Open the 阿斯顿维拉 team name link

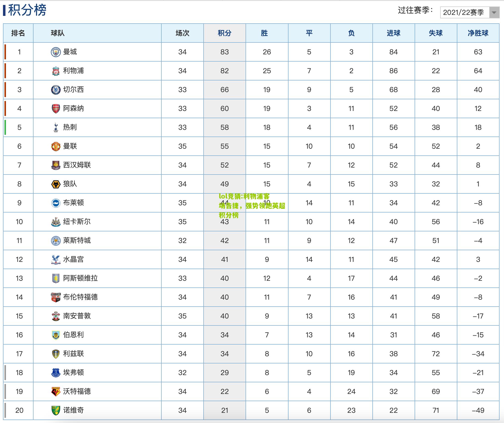pyautogui.click(x=80, y=278)
